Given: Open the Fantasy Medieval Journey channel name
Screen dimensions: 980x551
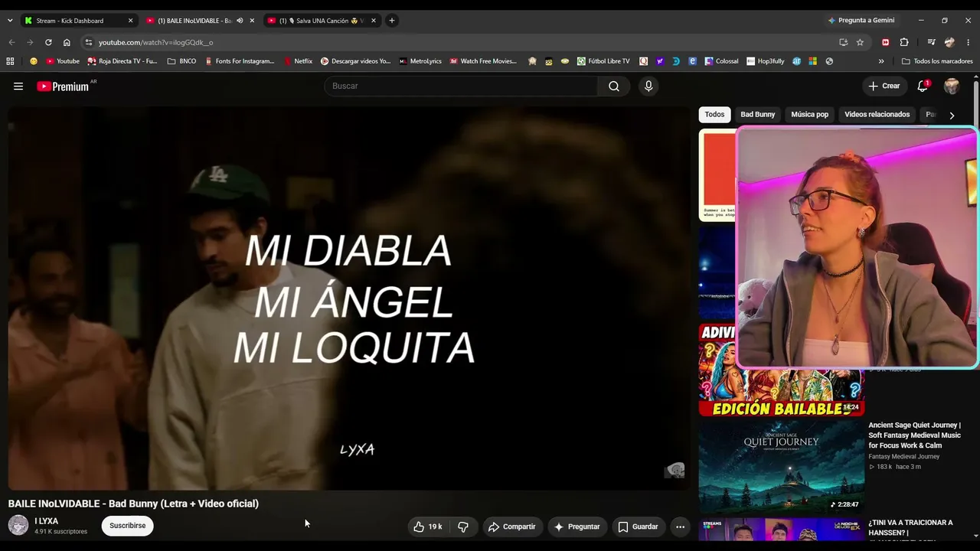Looking at the screenshot, I should pos(904,457).
